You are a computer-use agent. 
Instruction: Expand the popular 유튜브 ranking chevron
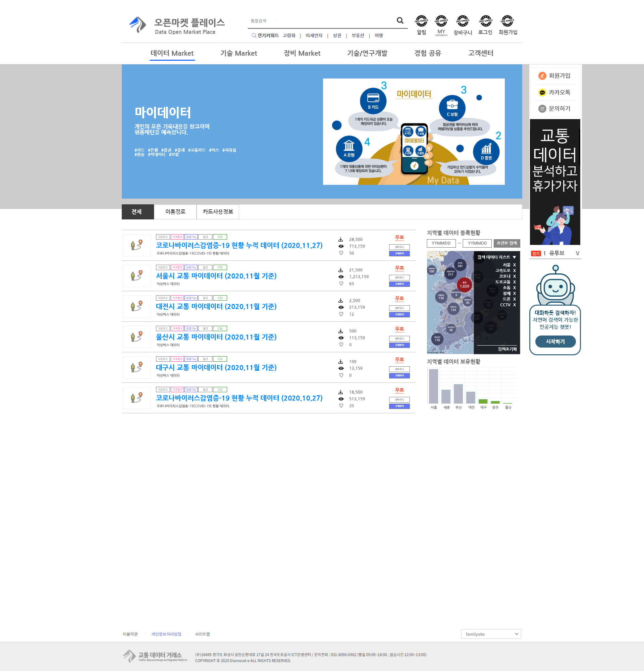577,253
